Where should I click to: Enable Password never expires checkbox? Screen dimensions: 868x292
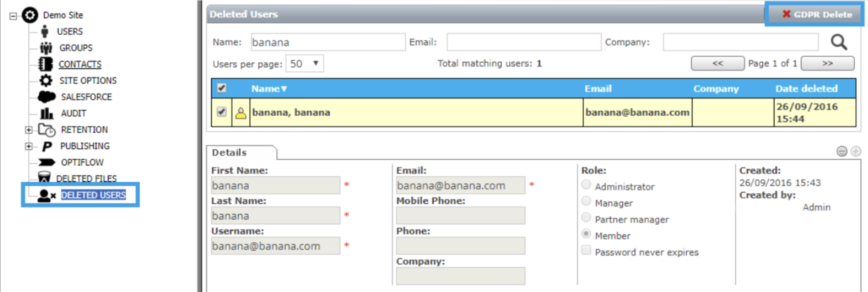click(586, 250)
